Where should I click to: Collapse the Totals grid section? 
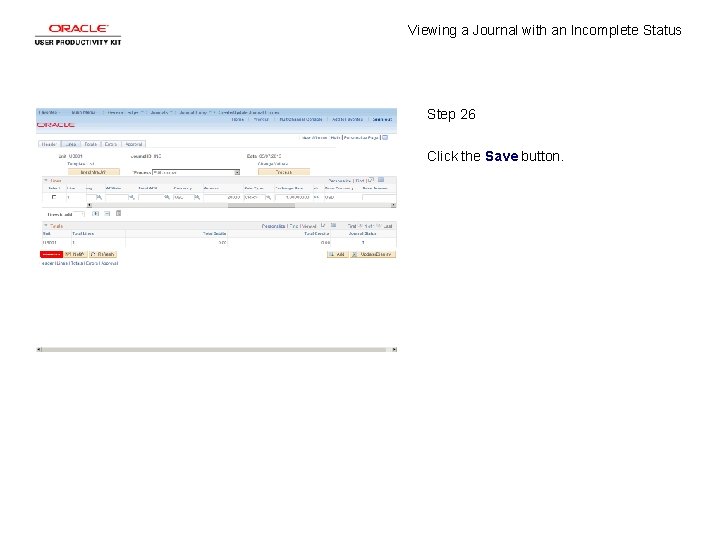coord(45,226)
